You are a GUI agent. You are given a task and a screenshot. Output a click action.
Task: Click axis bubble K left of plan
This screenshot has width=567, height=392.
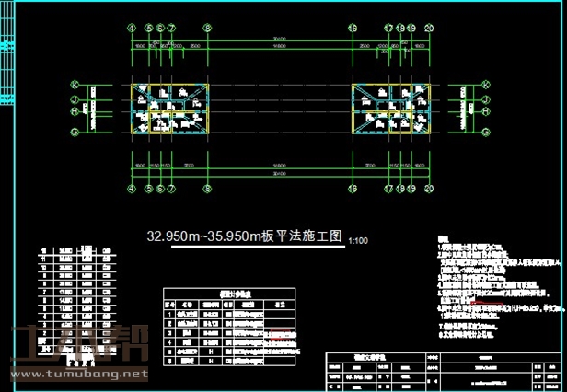(x=74, y=86)
